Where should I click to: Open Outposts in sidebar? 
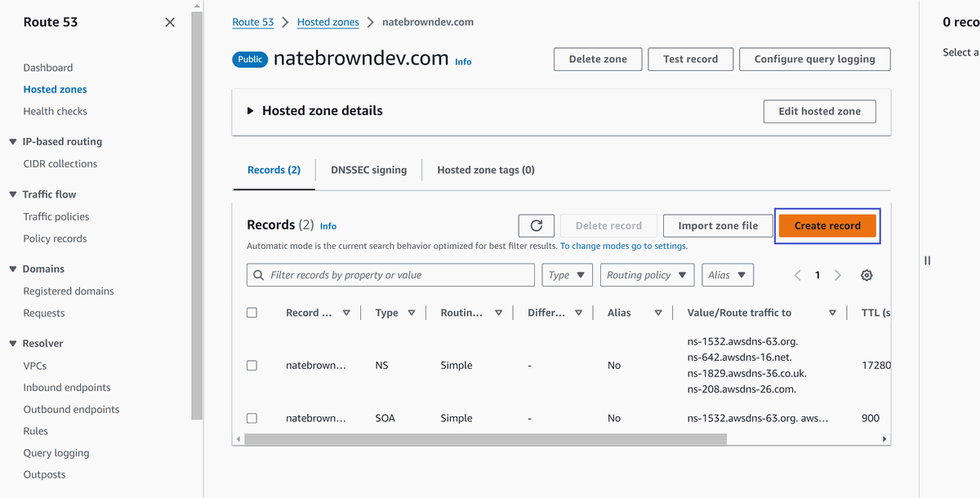[x=44, y=475]
